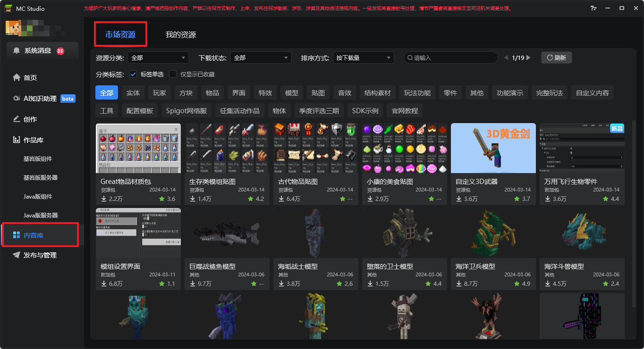The width and height of the screenshot is (644, 349).
Task: Filter by 零件 tag
Action: (x=450, y=93)
